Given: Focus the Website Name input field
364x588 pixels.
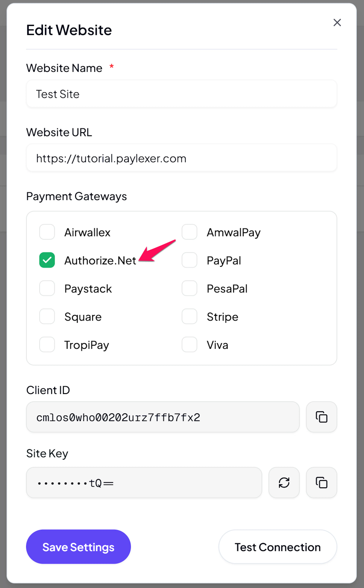Looking at the screenshot, I should [182, 94].
